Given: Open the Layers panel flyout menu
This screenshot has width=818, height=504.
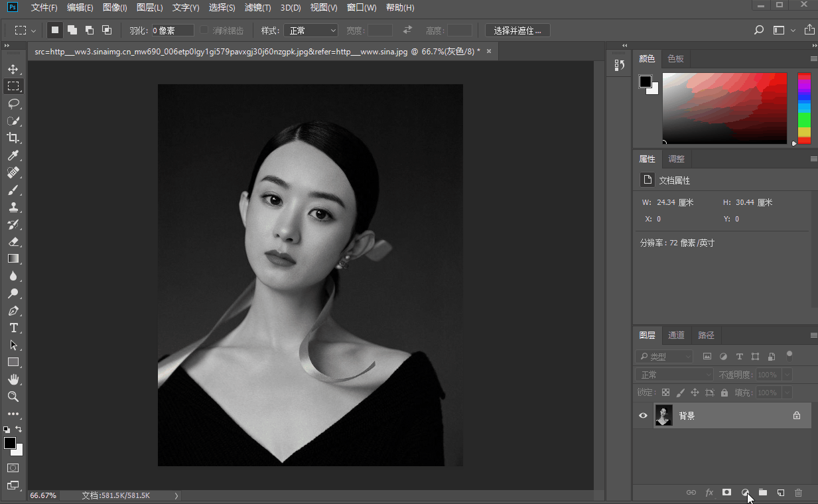Looking at the screenshot, I should 813,336.
